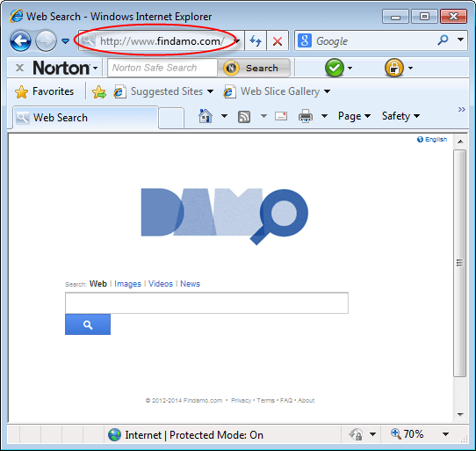Click the 2012-2014 Findamo.com copyright text
Screen dimensions: 476x451
pos(184,401)
